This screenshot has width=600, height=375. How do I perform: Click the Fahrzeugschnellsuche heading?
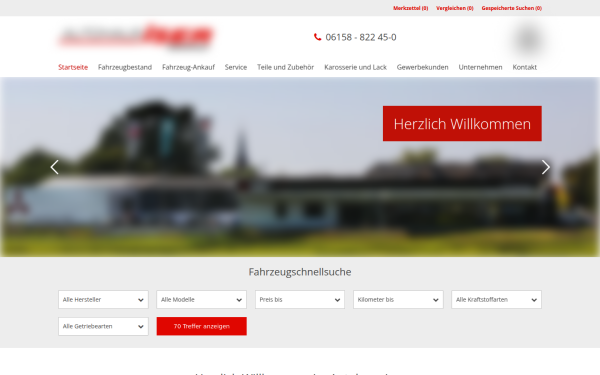click(x=300, y=272)
